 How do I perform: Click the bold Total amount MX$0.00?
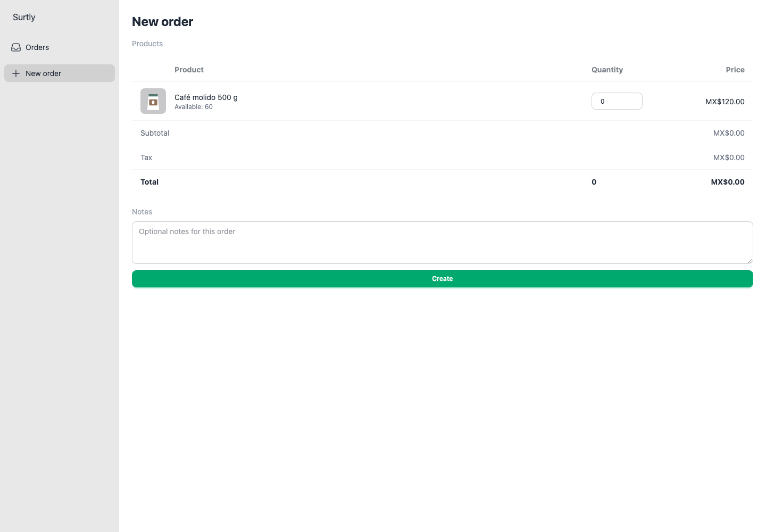pos(728,182)
